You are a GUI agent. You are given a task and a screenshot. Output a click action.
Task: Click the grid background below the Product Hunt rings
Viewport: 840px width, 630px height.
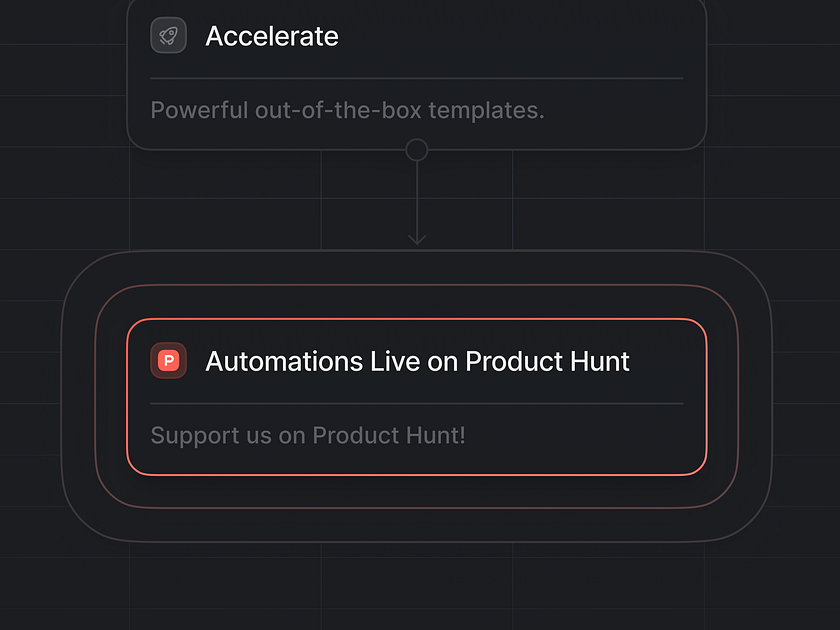(x=417, y=589)
